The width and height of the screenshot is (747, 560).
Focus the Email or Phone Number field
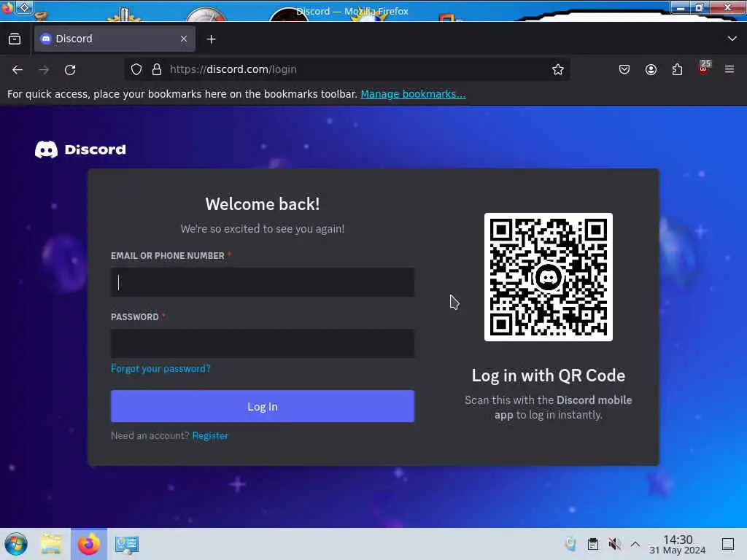point(263,282)
